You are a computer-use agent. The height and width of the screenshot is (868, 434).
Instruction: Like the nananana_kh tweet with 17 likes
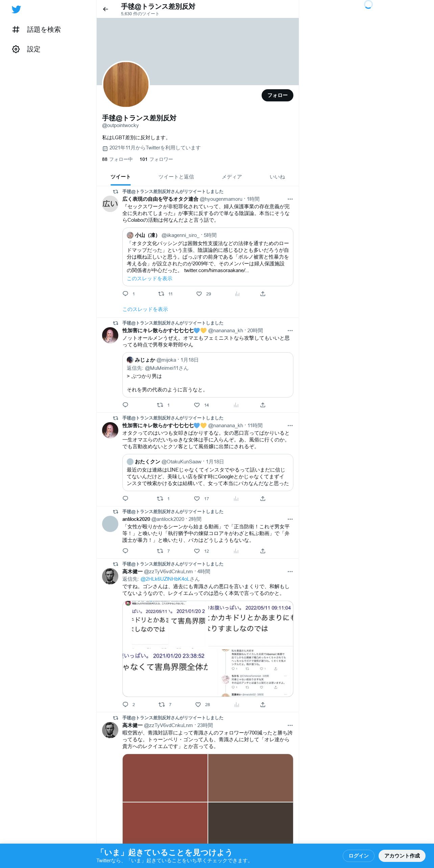pyautogui.click(x=197, y=499)
